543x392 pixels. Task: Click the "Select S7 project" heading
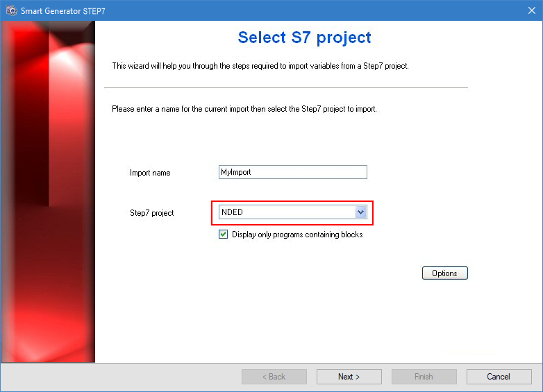pyautogui.click(x=304, y=37)
